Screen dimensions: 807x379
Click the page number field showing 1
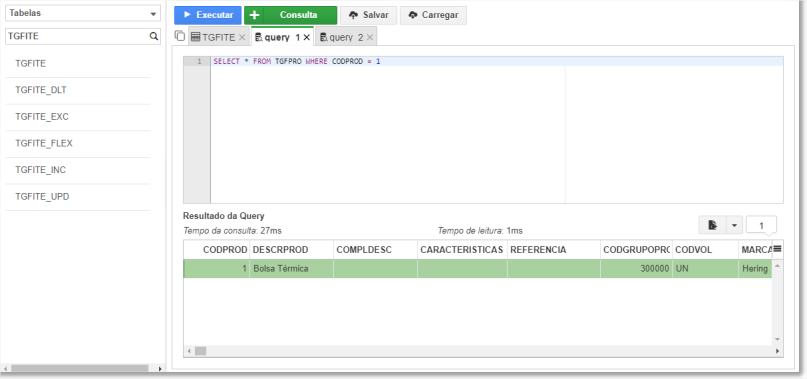(761, 225)
